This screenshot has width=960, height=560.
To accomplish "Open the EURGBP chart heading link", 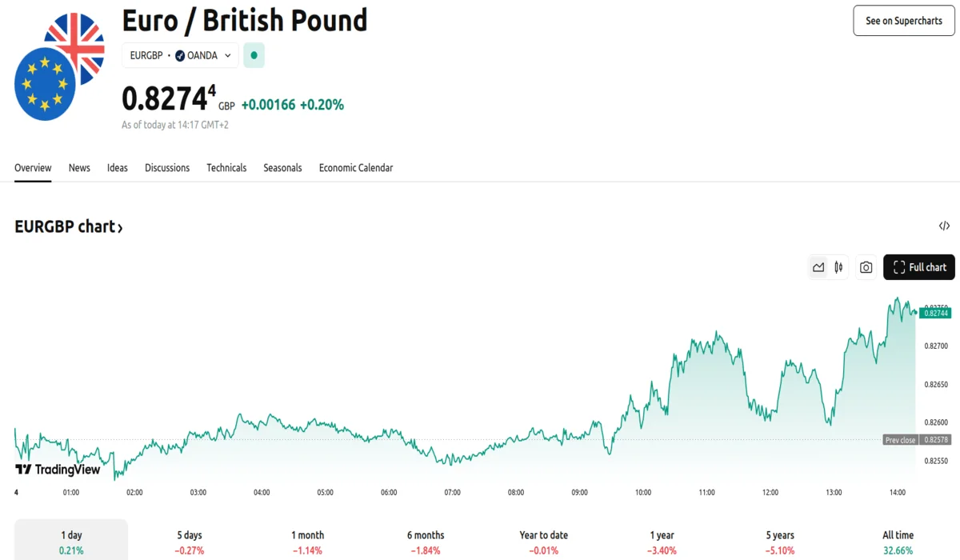I will (69, 227).
